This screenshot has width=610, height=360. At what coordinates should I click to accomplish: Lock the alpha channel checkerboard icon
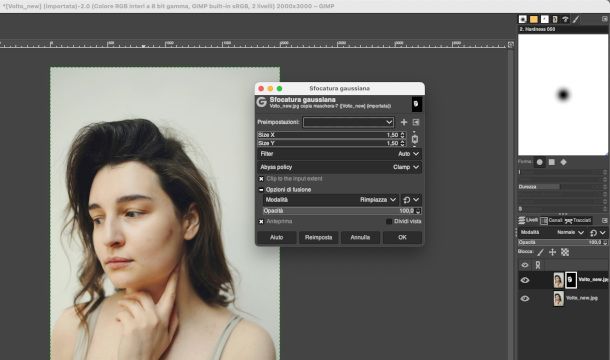click(x=565, y=252)
